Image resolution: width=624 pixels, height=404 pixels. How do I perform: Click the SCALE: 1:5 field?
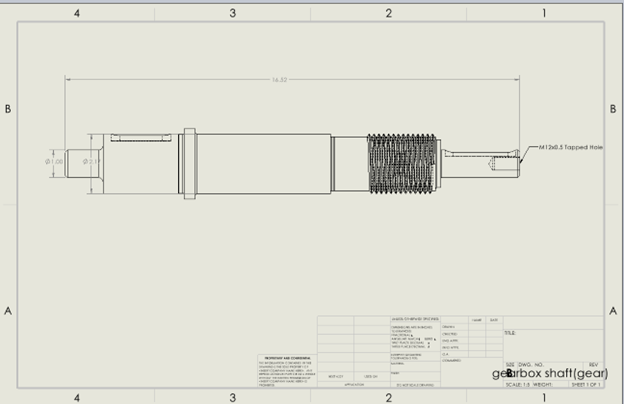click(517, 385)
